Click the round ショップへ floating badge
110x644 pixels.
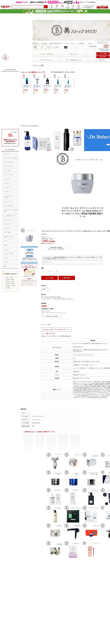pyautogui.click(x=5, y=57)
